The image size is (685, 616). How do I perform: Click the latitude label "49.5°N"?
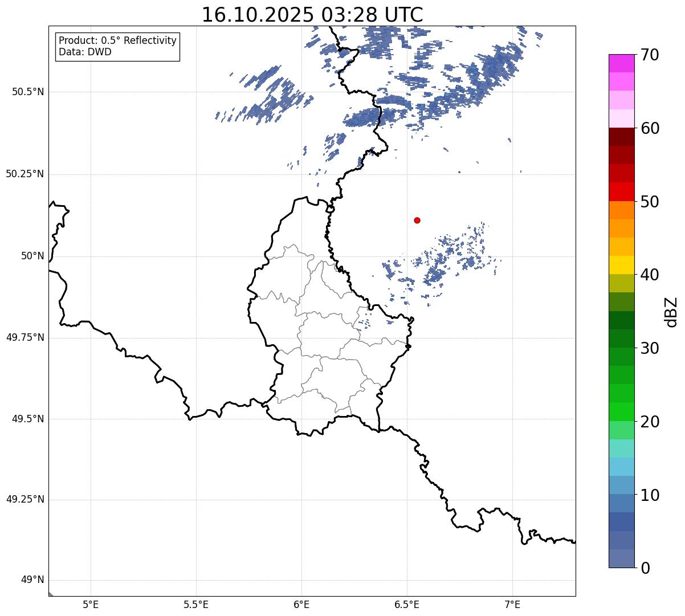[x=28, y=419]
